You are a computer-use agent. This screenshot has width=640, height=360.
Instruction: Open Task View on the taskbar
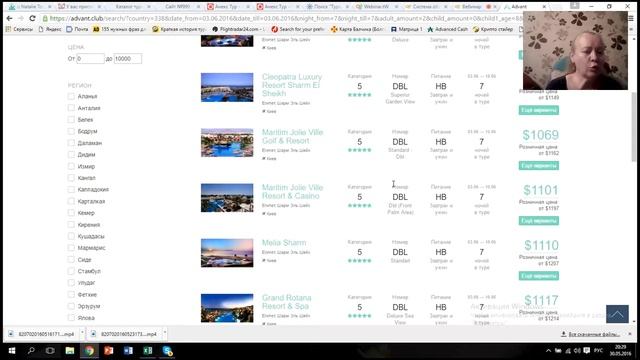[x=50, y=351]
